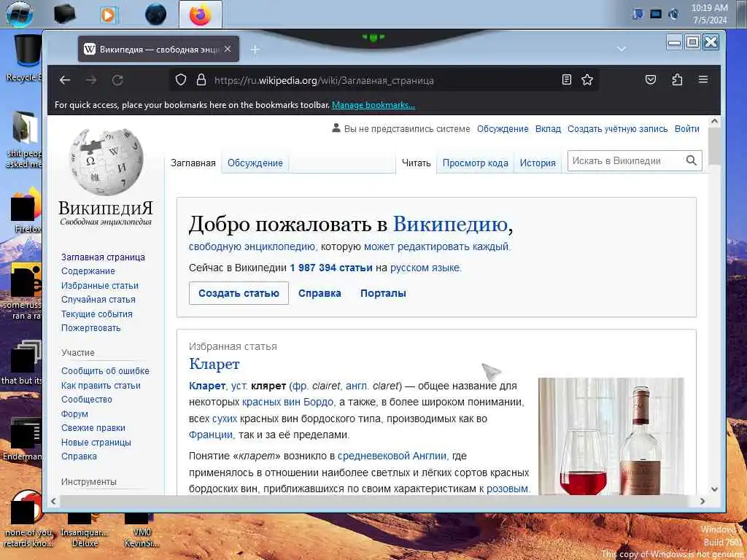Open the Firefox taskbar icon
This screenshot has width=747, height=560.
(x=201, y=15)
